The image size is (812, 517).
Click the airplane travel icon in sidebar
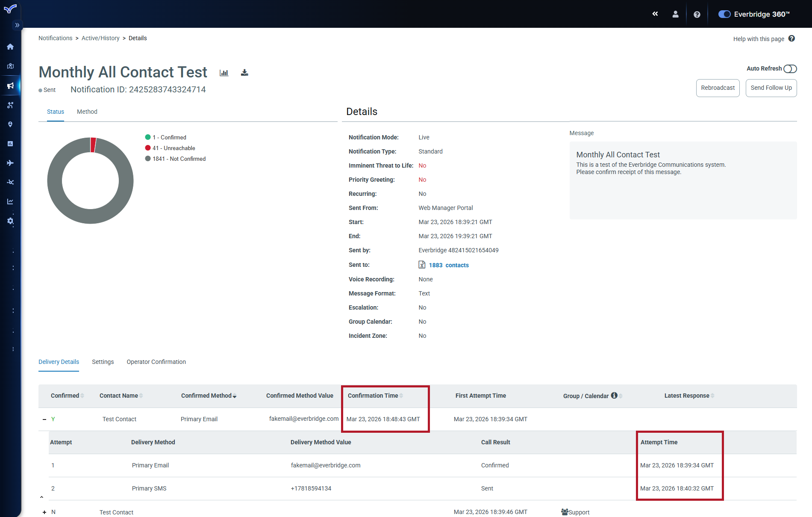pyautogui.click(x=10, y=163)
